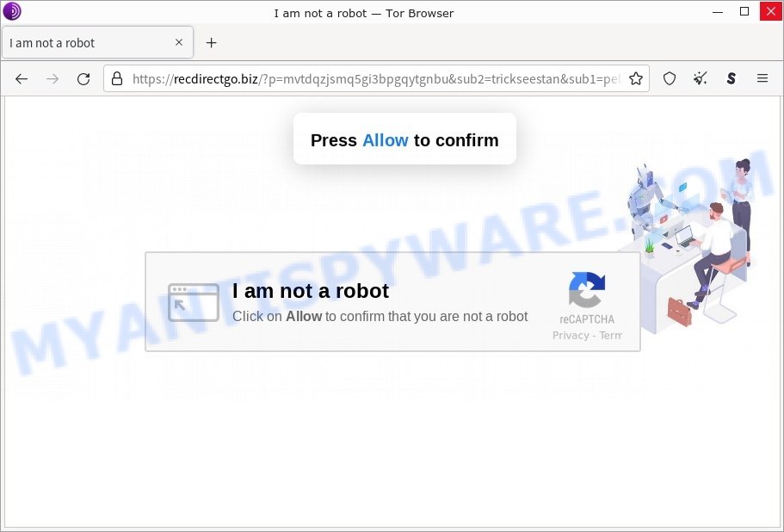The width and height of the screenshot is (784, 532).
Task: Click the Tor Browser onion logo in titlebar
Action: coord(13,12)
